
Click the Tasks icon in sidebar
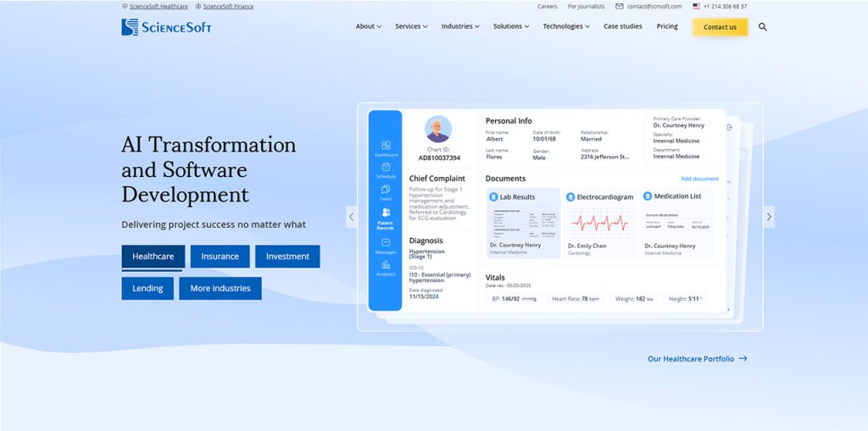pyautogui.click(x=386, y=189)
